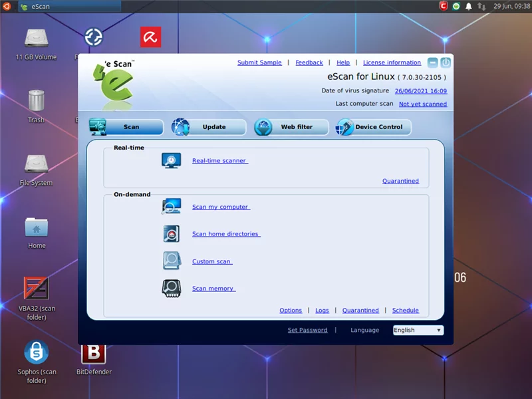Click the Device Control shield icon
The image size is (532, 399).
pyautogui.click(x=344, y=127)
